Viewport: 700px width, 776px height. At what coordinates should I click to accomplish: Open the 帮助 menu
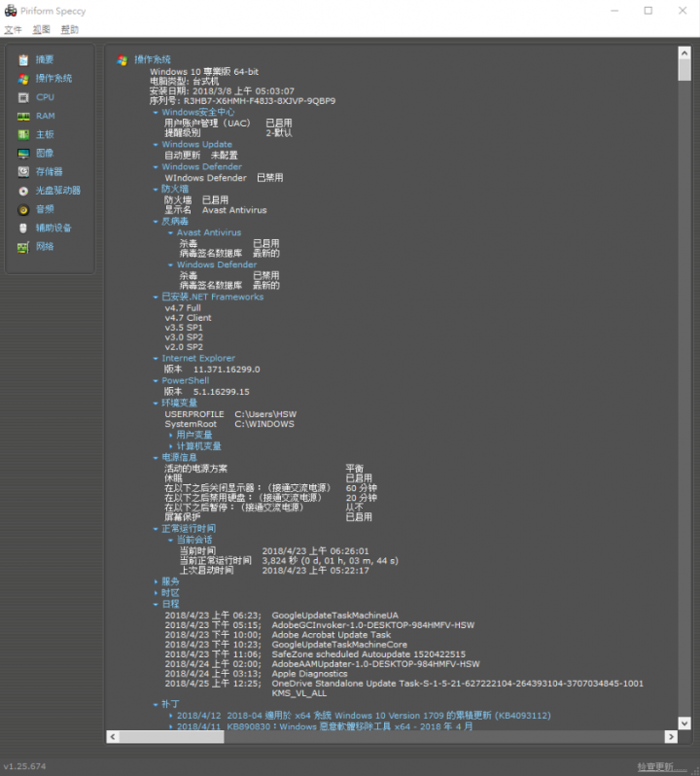tap(69, 30)
